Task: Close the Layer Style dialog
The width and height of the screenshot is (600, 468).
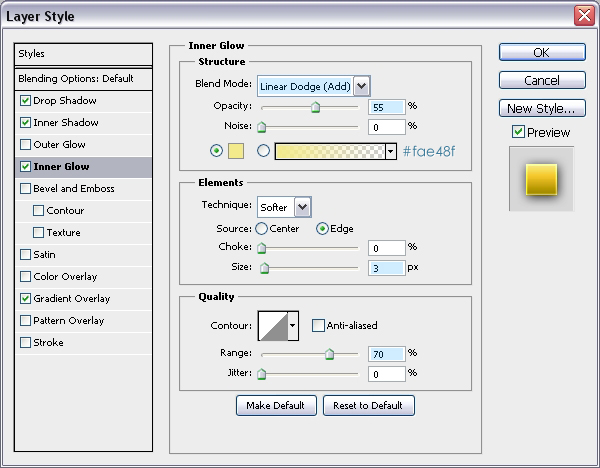Action: point(584,16)
